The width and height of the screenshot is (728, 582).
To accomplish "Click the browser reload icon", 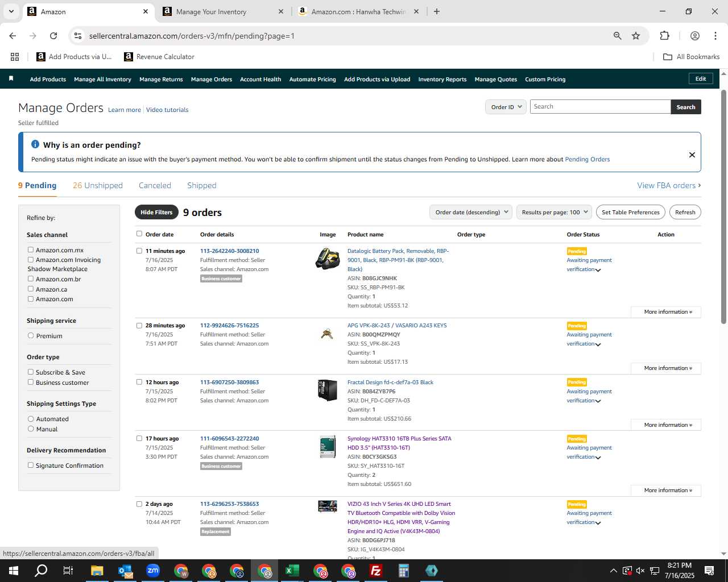I will tap(53, 36).
